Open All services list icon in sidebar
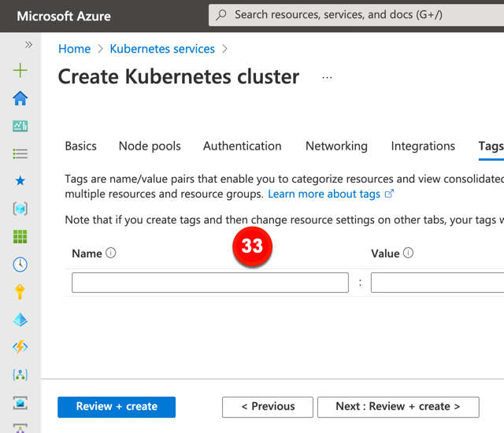This screenshot has width=504, height=433. (x=20, y=154)
